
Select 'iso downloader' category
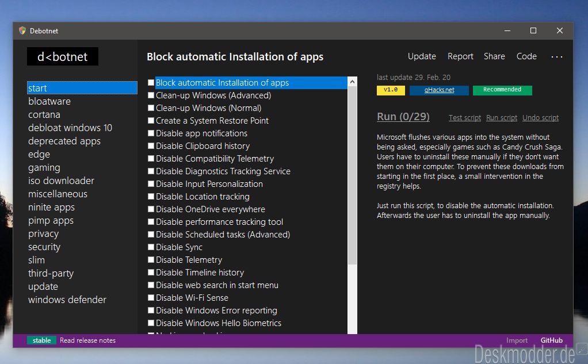tap(61, 181)
